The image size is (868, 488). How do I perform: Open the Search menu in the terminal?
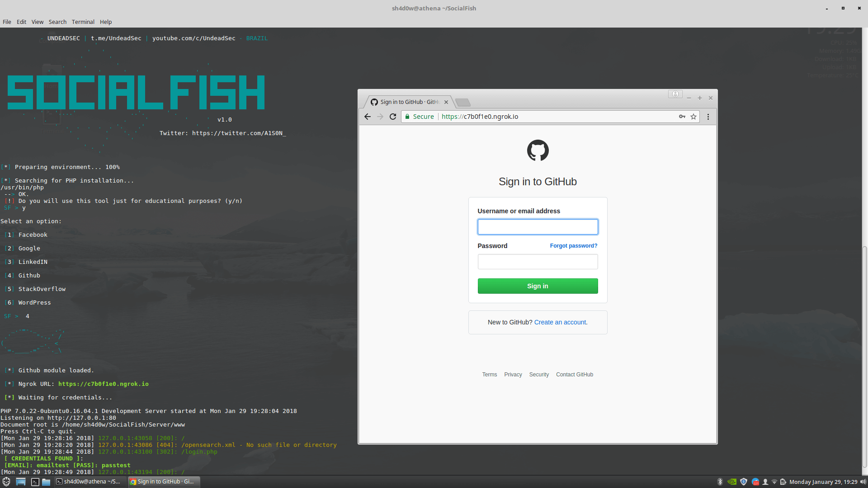57,22
